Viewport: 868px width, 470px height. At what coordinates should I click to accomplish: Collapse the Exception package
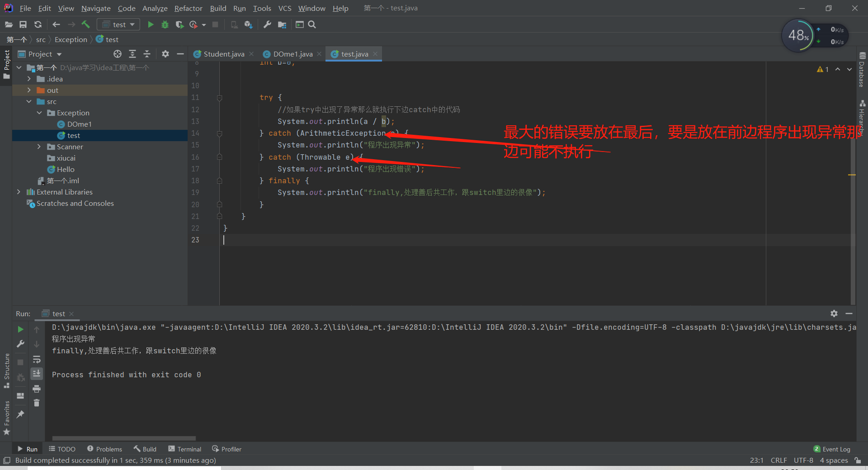pyautogui.click(x=39, y=113)
